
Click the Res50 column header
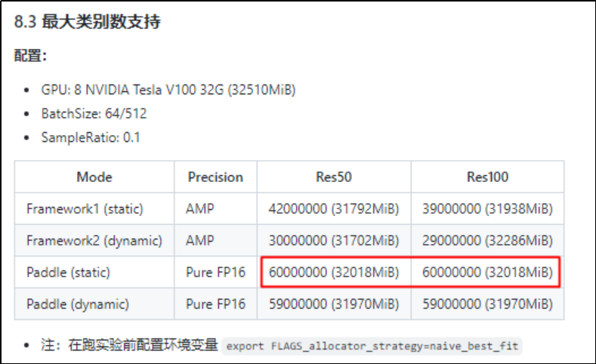pos(334,177)
